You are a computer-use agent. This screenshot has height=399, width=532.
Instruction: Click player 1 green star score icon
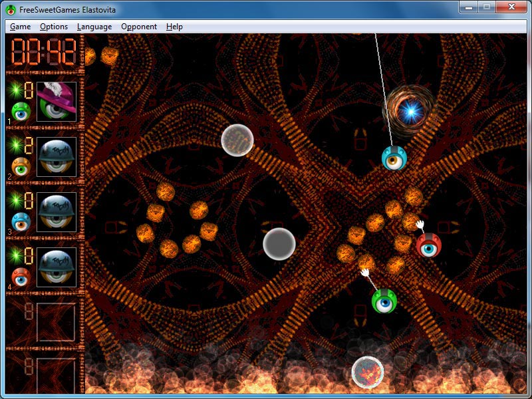15,90
